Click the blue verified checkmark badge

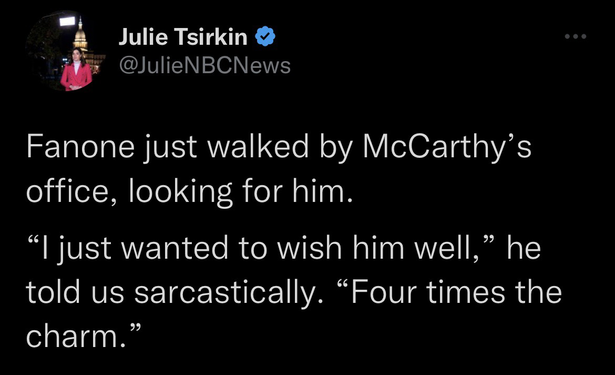(265, 36)
